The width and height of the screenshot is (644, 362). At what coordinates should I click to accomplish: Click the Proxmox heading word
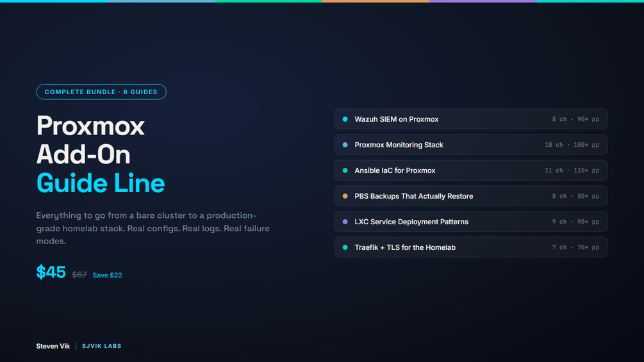point(90,126)
